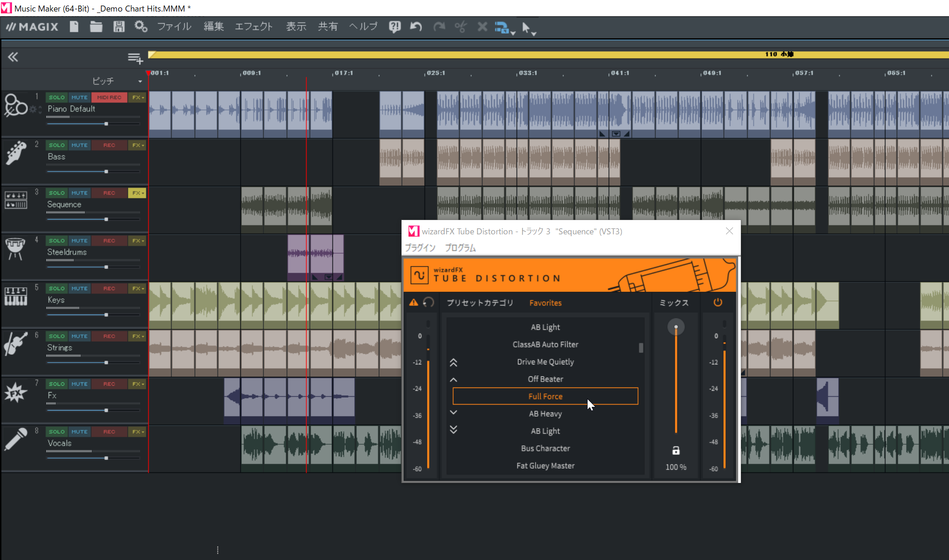
Task: Open the FX menu on Vocals track
Action: 137,432
